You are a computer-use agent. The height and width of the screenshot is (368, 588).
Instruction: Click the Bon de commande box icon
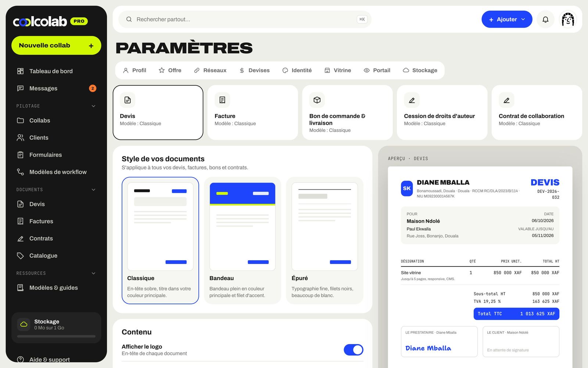(317, 100)
